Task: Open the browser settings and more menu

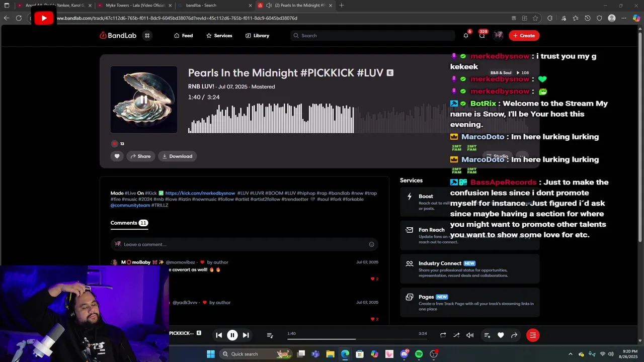Action: pos(624,18)
